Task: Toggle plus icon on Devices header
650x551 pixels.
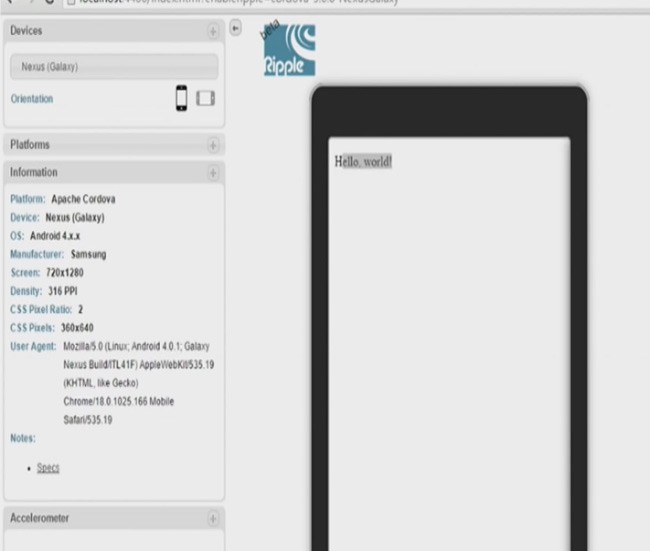Action: [x=213, y=31]
